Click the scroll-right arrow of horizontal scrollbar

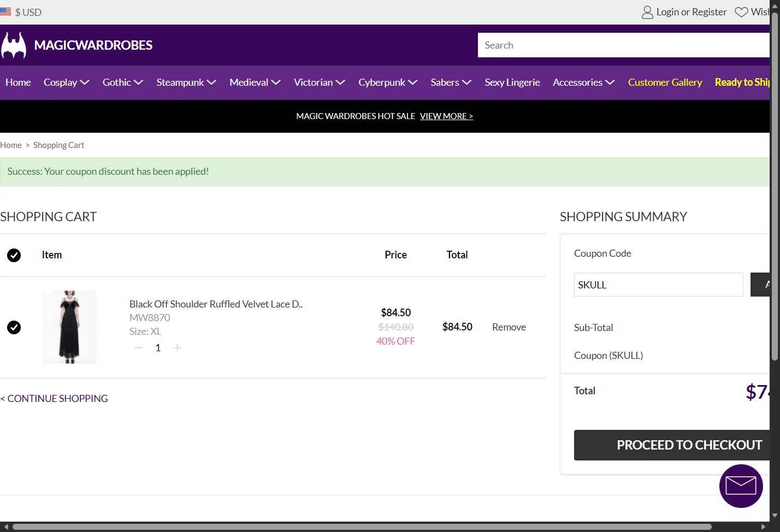(764, 527)
